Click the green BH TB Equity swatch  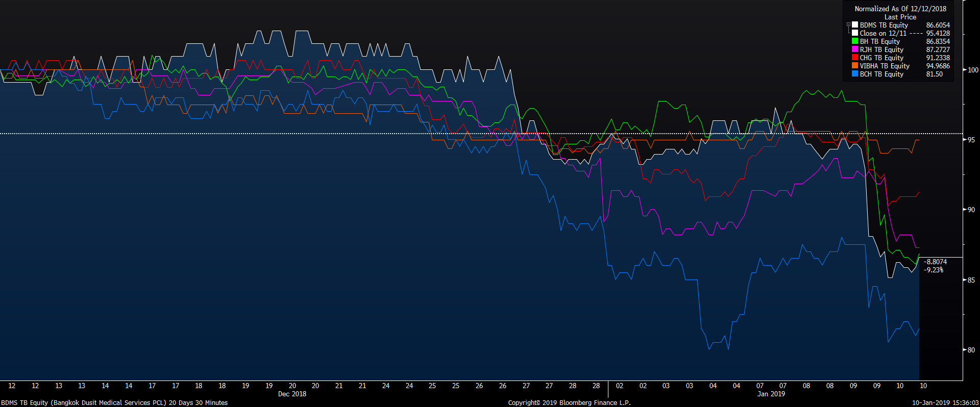coord(855,41)
